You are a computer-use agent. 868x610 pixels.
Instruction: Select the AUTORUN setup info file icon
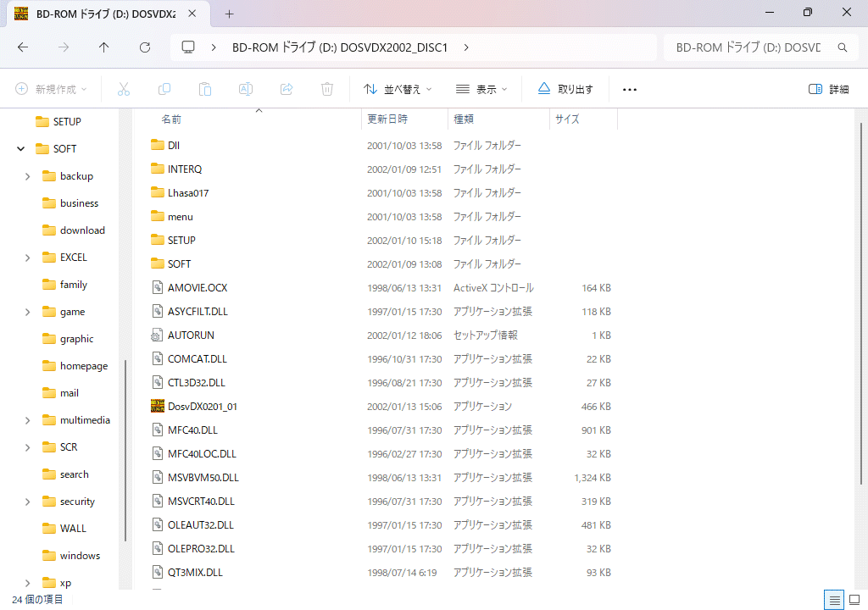point(157,335)
